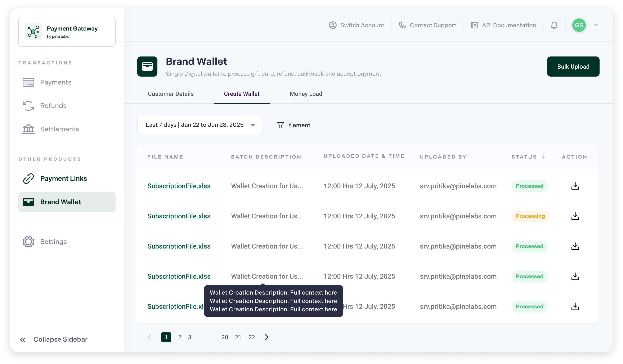Go to page 2
The width and height of the screenshot is (623, 364).
tap(179, 337)
